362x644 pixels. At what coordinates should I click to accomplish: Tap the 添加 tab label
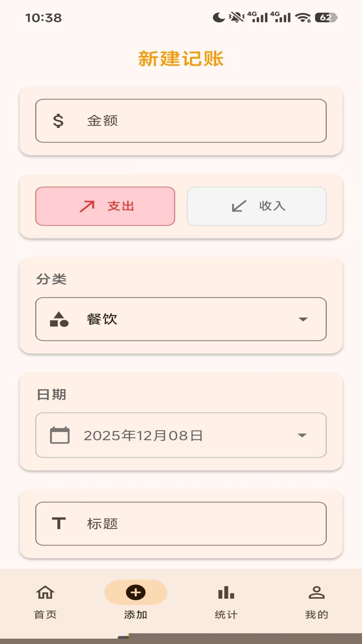tap(136, 614)
